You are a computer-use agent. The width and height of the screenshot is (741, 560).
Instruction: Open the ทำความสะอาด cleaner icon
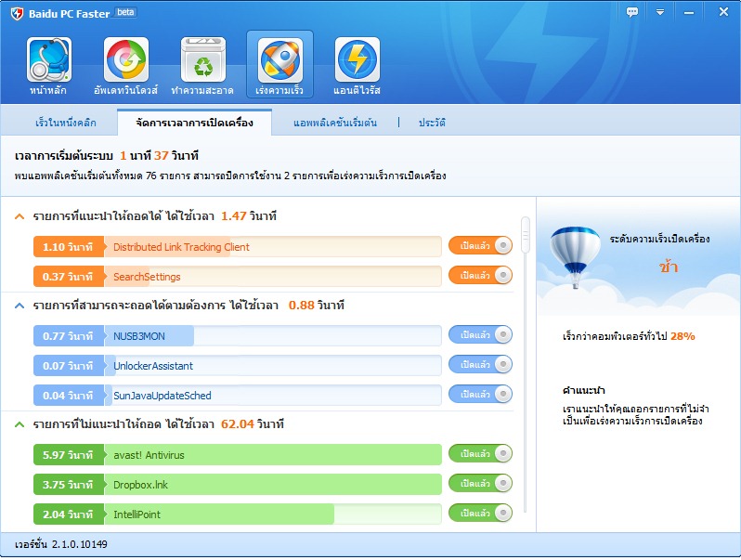point(203,65)
